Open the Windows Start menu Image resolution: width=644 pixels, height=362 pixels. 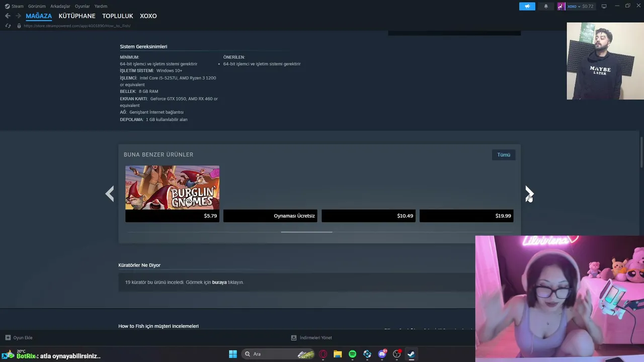point(232,354)
